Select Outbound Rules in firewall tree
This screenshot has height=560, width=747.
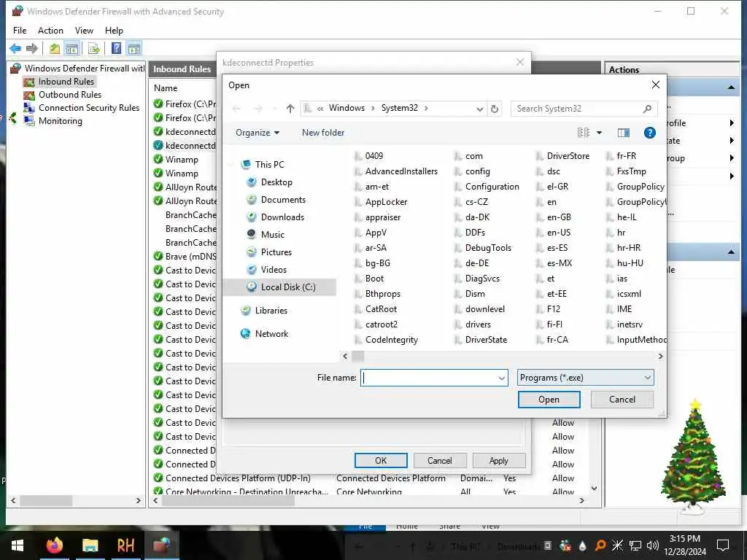pos(69,94)
